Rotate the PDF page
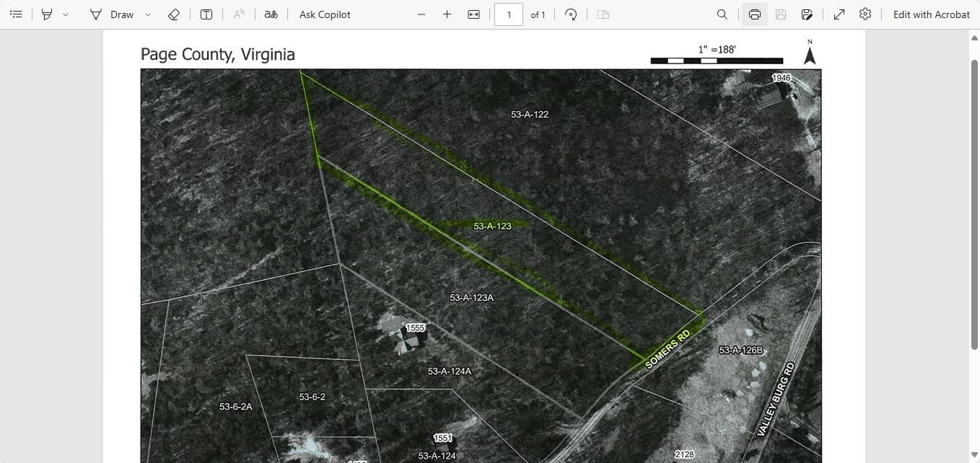This screenshot has width=980, height=463. pos(571,14)
